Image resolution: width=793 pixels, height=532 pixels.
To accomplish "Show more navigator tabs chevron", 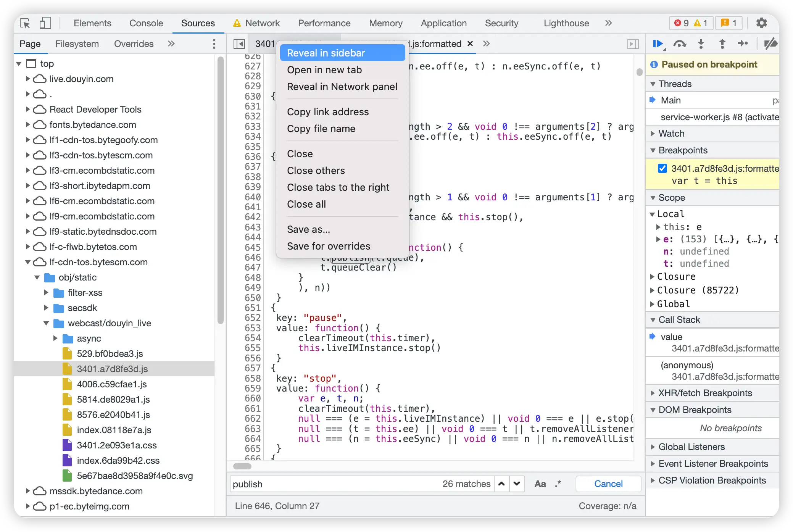I will coord(171,44).
